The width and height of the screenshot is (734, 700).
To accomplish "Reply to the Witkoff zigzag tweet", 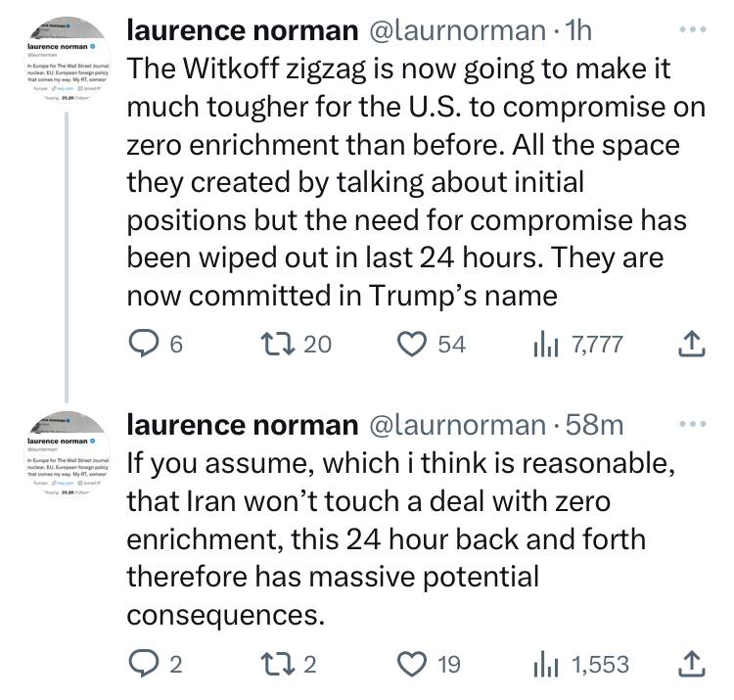I will (x=144, y=343).
